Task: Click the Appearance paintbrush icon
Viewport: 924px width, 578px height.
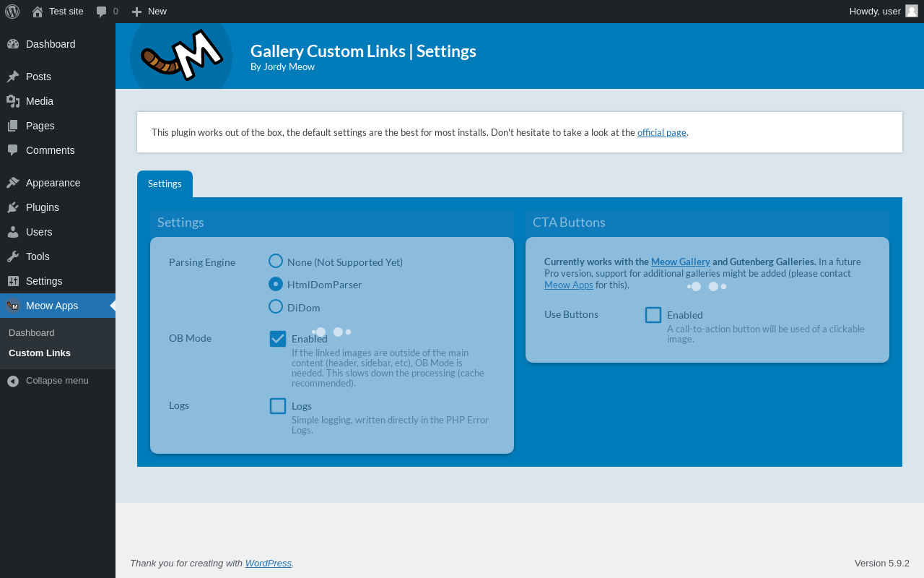Action: (x=13, y=183)
